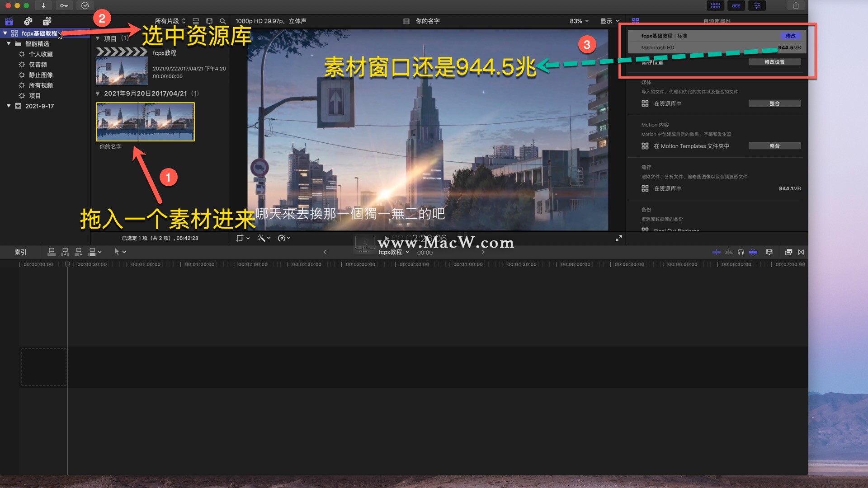Image resolution: width=868 pixels, height=488 pixels.
Task: Open the 83% viewer zoom dropdown
Action: 579,21
